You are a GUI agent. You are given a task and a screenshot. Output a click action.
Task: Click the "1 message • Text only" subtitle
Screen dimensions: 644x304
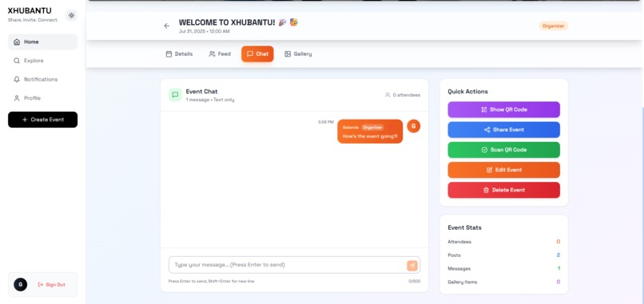click(210, 100)
